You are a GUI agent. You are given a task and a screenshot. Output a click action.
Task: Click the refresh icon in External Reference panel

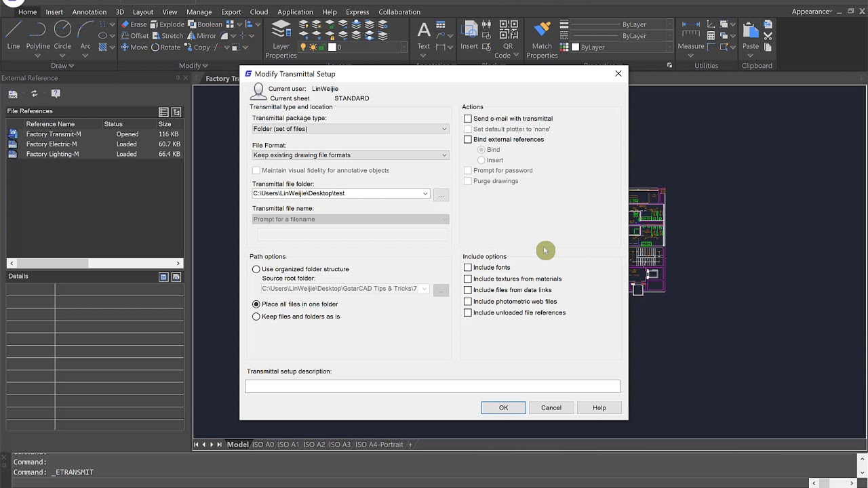pos(34,94)
